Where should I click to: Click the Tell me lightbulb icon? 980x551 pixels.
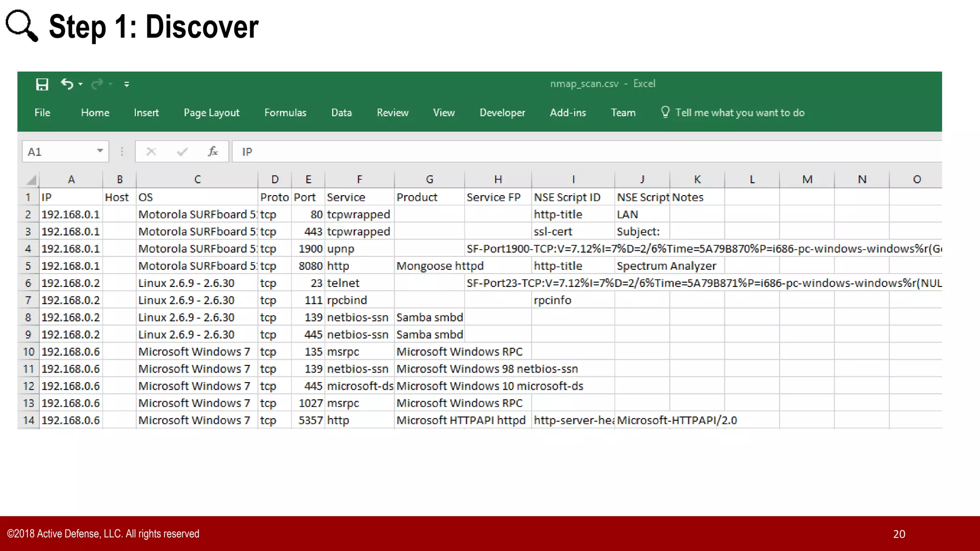665,112
